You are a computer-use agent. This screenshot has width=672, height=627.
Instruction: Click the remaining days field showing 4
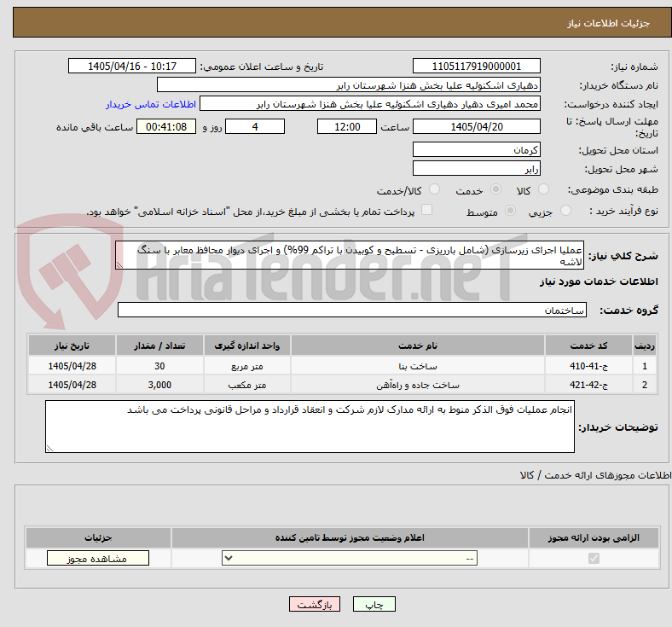(255, 126)
